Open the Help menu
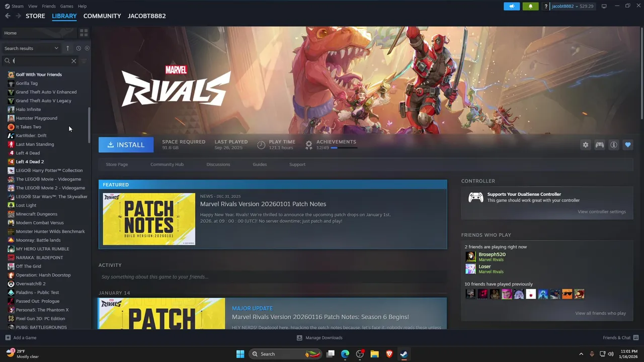The image size is (644, 362). (82, 6)
